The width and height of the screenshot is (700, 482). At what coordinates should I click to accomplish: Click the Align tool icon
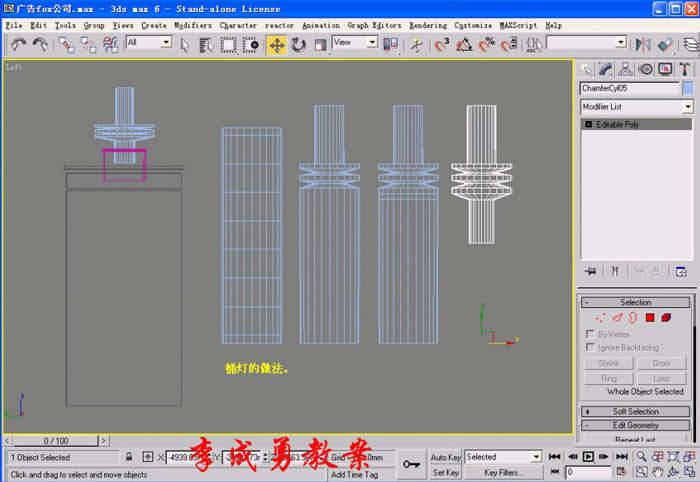pyautogui.click(x=665, y=45)
